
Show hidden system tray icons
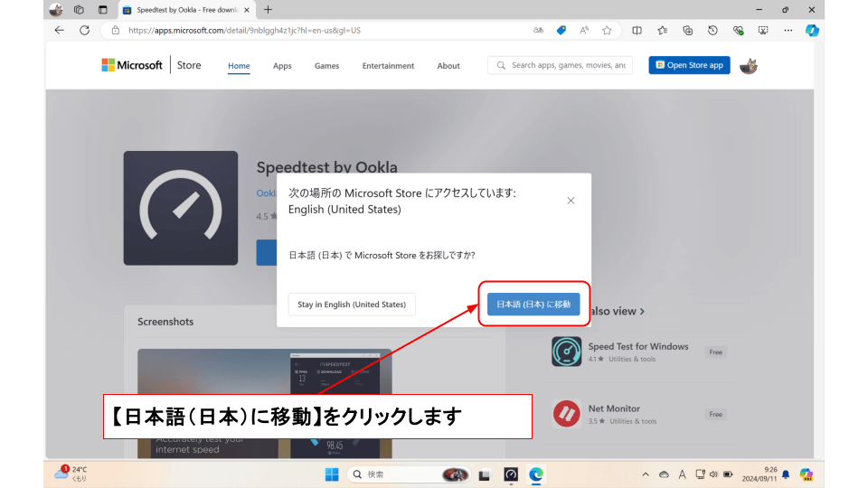646,474
